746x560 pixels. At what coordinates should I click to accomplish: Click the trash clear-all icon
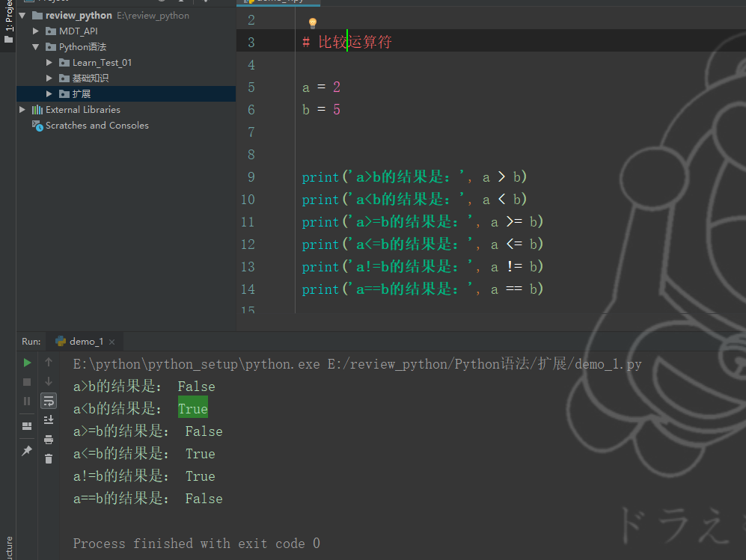(49, 459)
